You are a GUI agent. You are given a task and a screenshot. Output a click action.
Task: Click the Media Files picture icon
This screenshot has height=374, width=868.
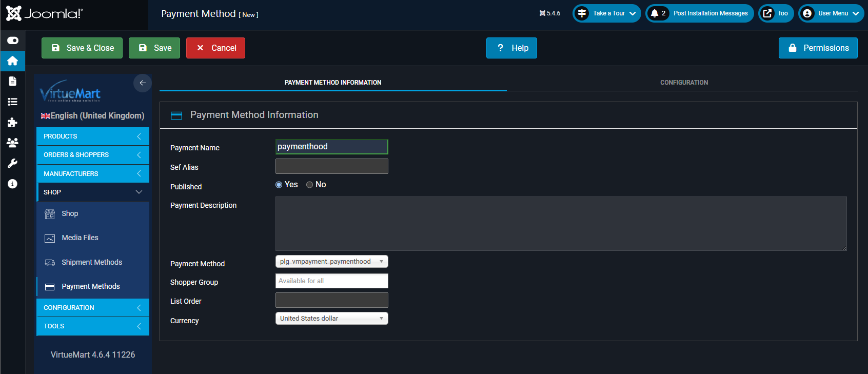[50, 238]
